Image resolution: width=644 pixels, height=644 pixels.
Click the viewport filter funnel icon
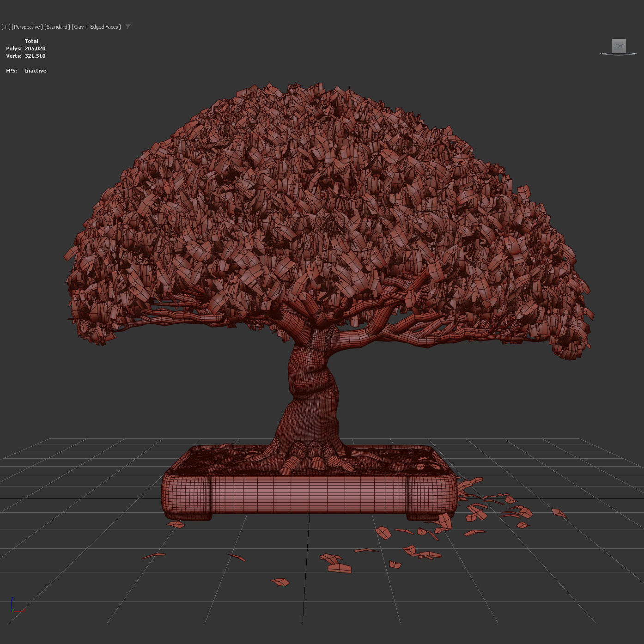tap(128, 27)
